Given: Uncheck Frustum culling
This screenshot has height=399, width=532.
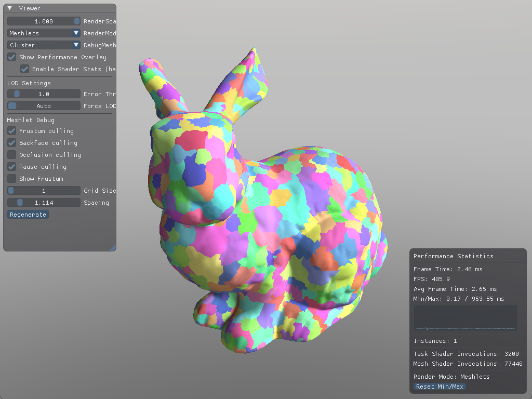Looking at the screenshot, I should tap(11, 131).
